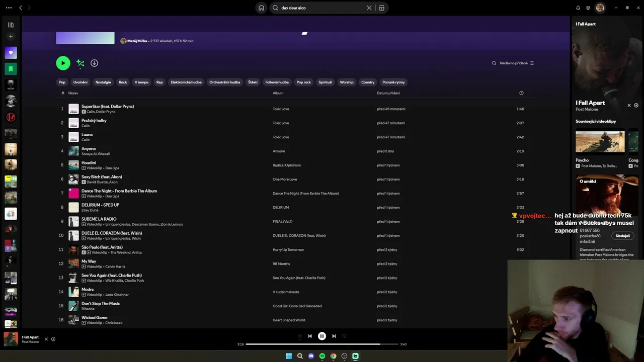The image size is (644, 362).
Task: Open the now playing cover art
Action: [x=11, y=339]
